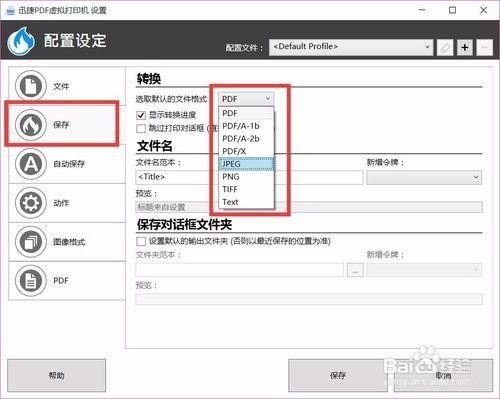500x399 pixels.
Task: Open the Default Profile dropdown
Action: point(351,47)
